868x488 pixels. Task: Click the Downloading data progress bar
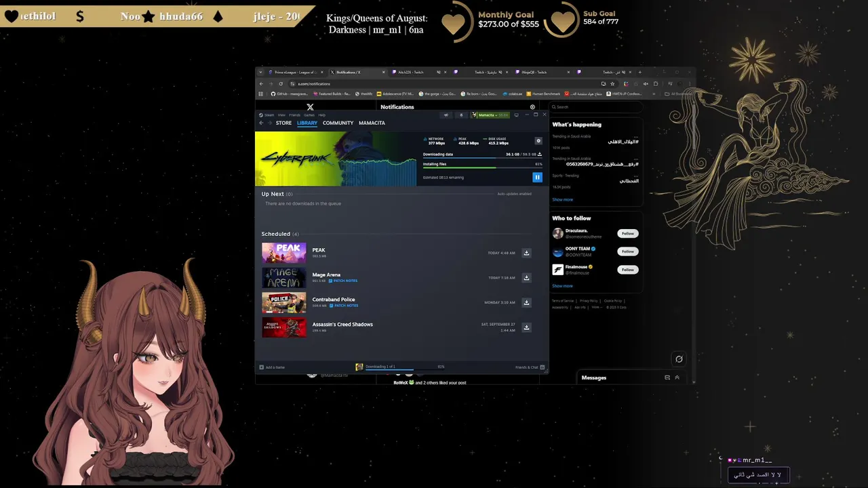[x=482, y=159]
